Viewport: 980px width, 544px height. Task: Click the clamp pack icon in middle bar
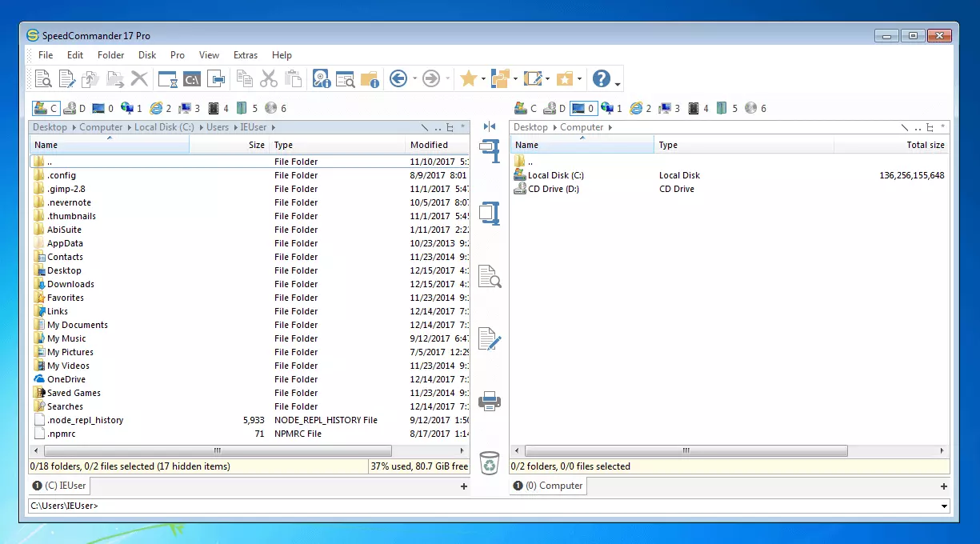point(490,150)
